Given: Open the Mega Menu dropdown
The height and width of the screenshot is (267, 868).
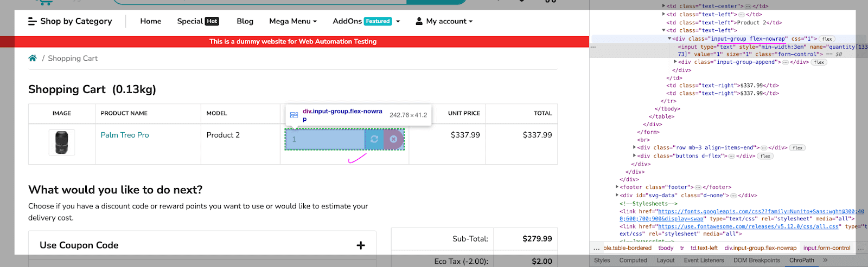Looking at the screenshot, I should tap(293, 21).
